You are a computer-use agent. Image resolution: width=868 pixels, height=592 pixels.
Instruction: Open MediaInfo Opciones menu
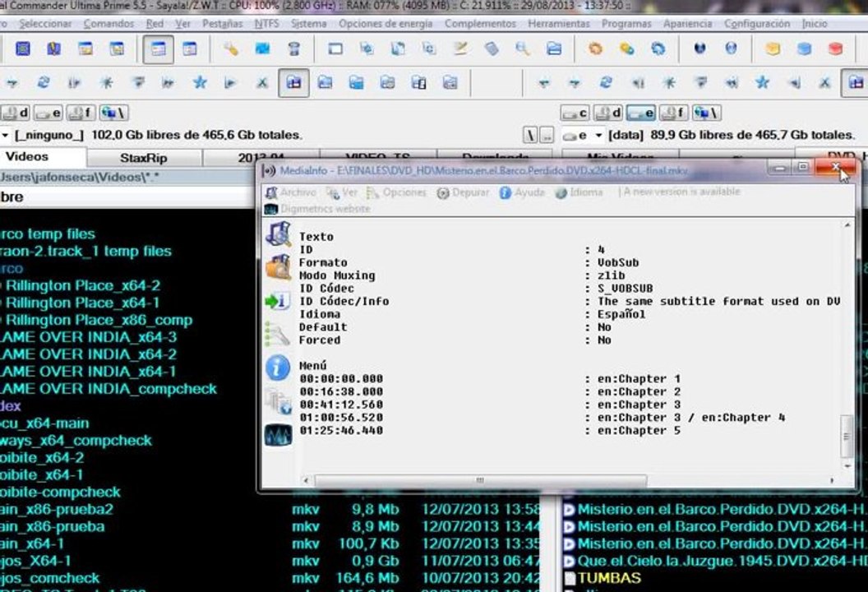(x=397, y=192)
